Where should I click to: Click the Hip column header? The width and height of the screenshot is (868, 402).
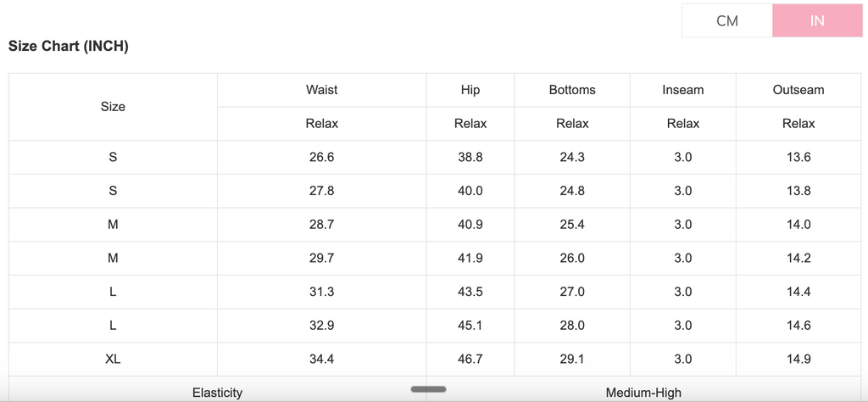point(470,90)
